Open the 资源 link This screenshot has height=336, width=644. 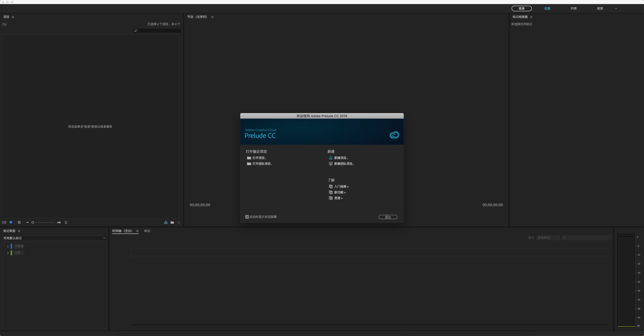tap(336, 198)
